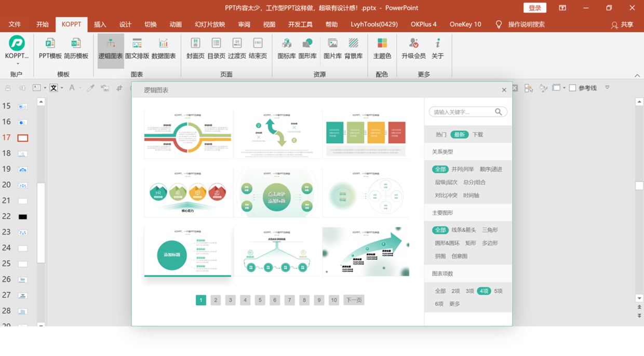Go to page 2 of the chart results

pos(216,300)
